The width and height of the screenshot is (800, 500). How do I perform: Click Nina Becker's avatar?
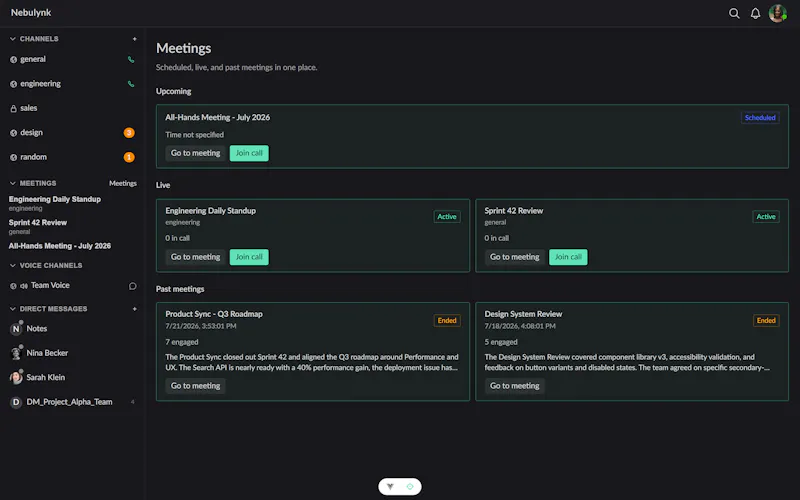point(16,353)
